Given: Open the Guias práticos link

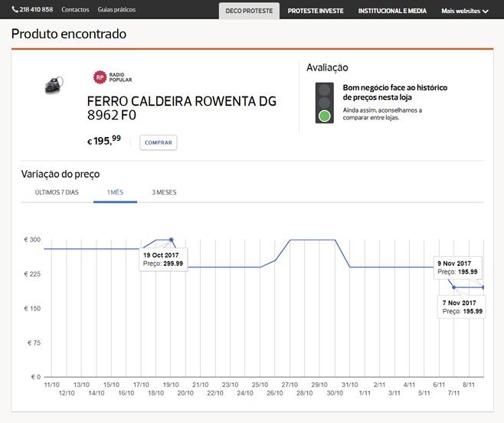Looking at the screenshot, I should pos(116,10).
